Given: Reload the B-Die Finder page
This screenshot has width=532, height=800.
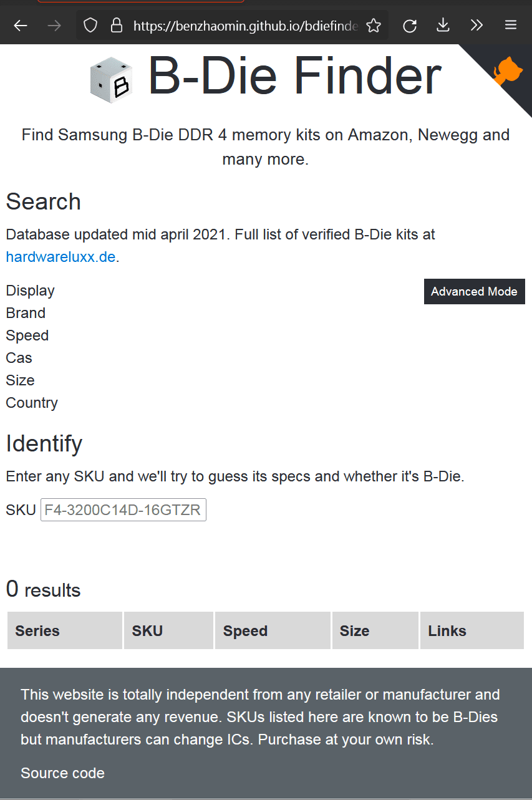Looking at the screenshot, I should pyautogui.click(x=410, y=26).
